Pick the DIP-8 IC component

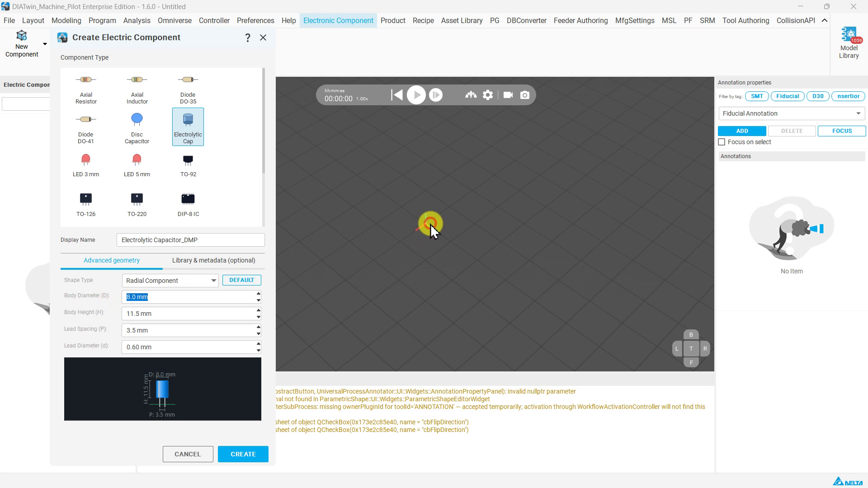[188, 205]
